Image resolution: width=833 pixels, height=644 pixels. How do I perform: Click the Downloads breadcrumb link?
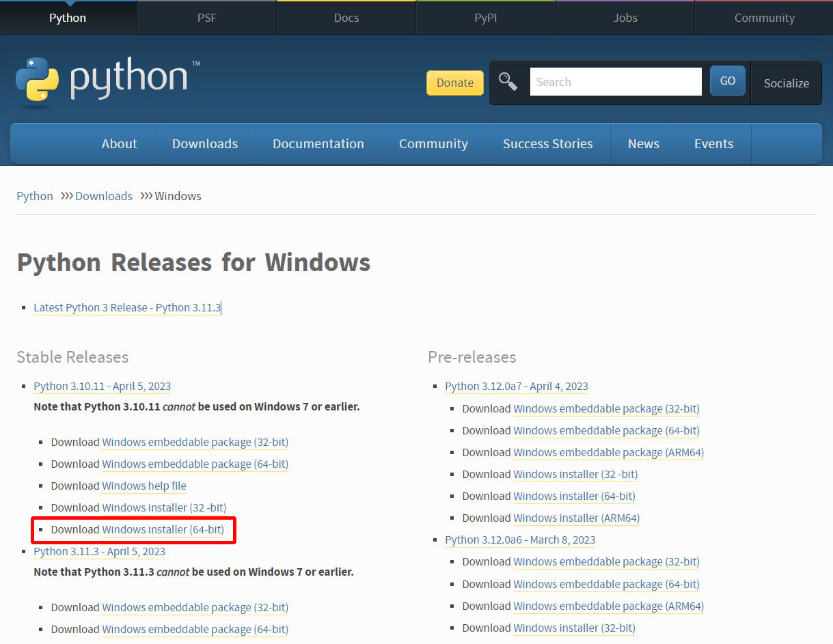pyautogui.click(x=104, y=196)
